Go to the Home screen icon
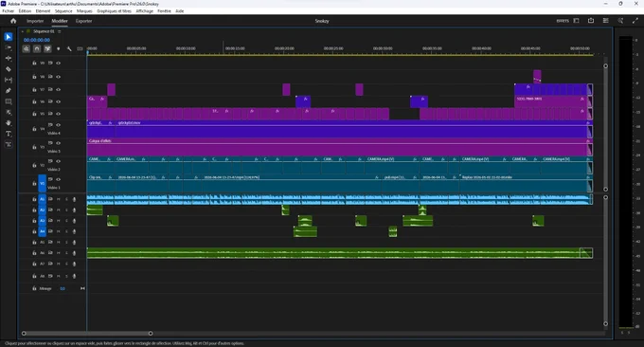644x347 pixels. (x=13, y=21)
